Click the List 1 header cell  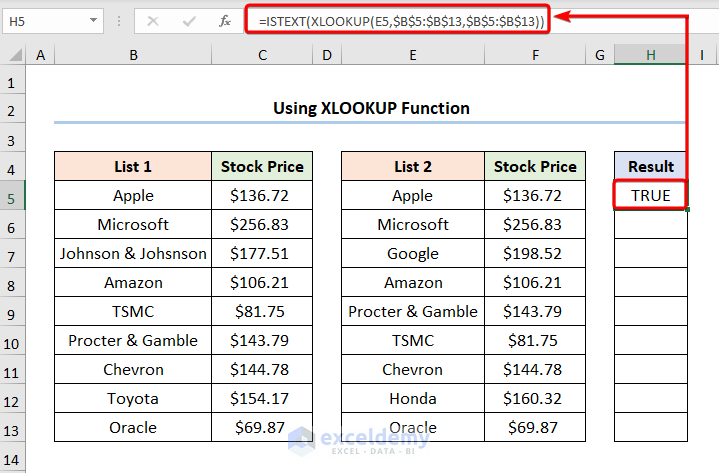pyautogui.click(x=133, y=167)
